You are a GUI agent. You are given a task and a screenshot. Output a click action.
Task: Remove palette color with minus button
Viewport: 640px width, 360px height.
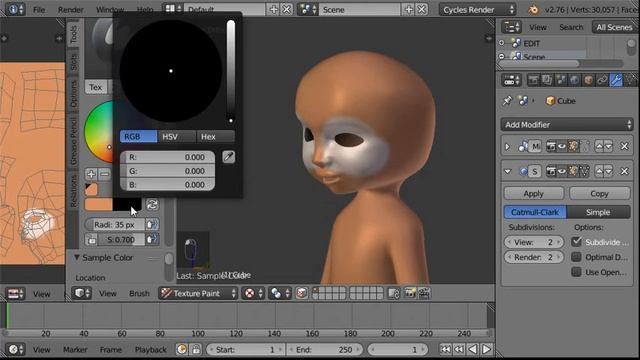point(105,174)
